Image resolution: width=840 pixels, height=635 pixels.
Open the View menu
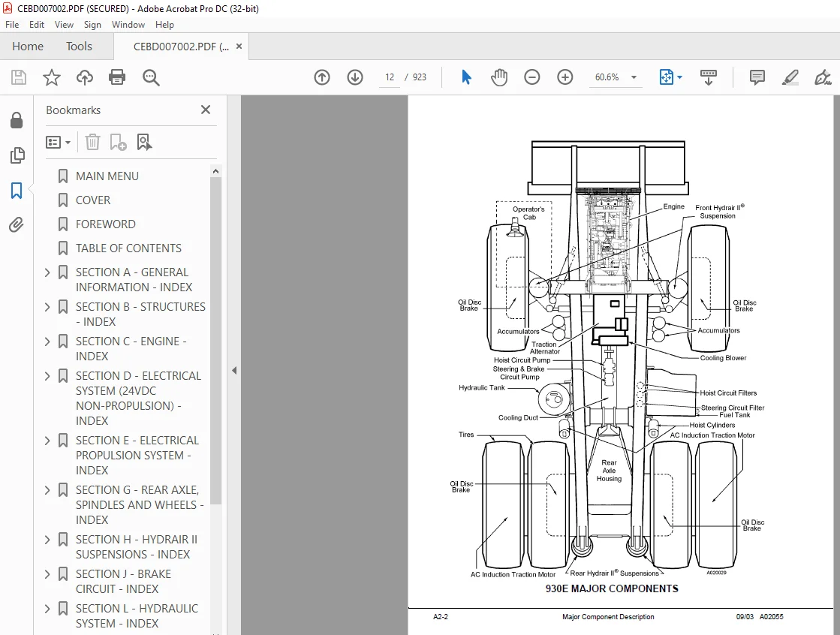tap(64, 25)
